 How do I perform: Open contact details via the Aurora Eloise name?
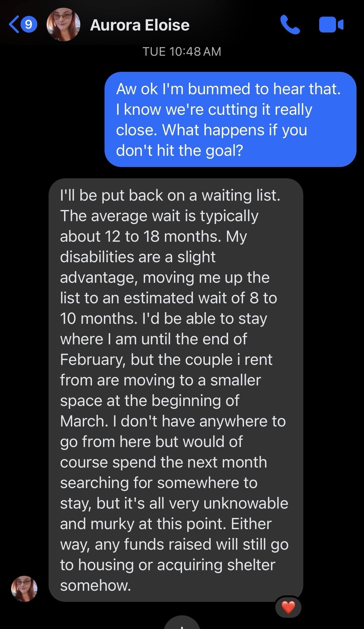tap(140, 25)
